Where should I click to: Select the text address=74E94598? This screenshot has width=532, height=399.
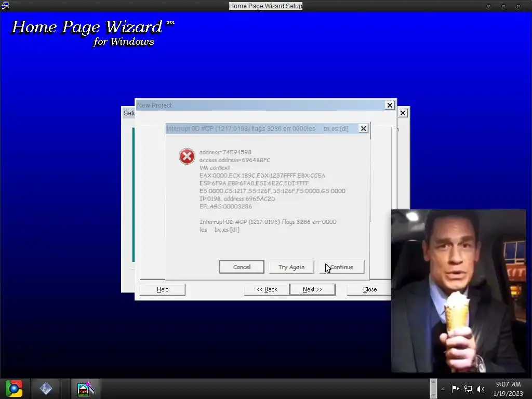[225, 152]
